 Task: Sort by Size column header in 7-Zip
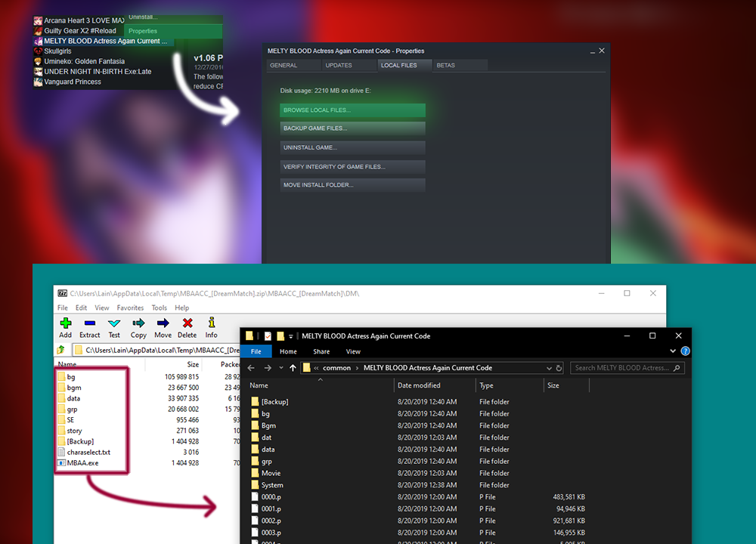[193, 364]
